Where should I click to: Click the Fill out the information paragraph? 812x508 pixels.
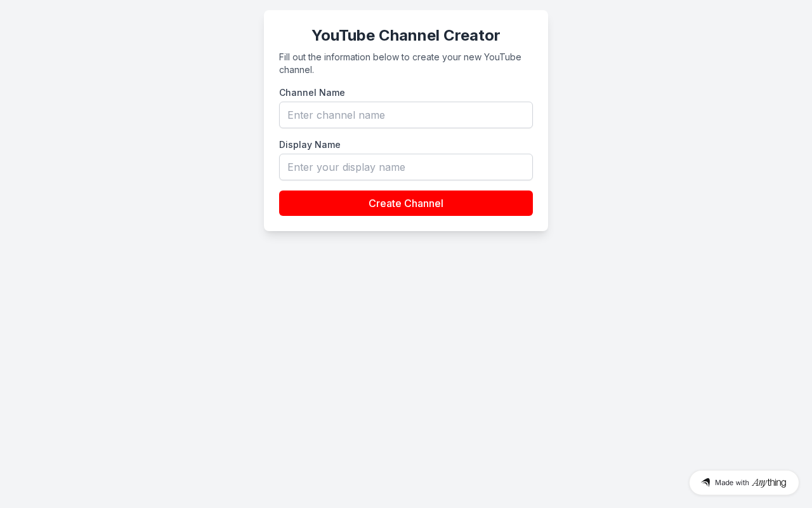click(x=400, y=63)
